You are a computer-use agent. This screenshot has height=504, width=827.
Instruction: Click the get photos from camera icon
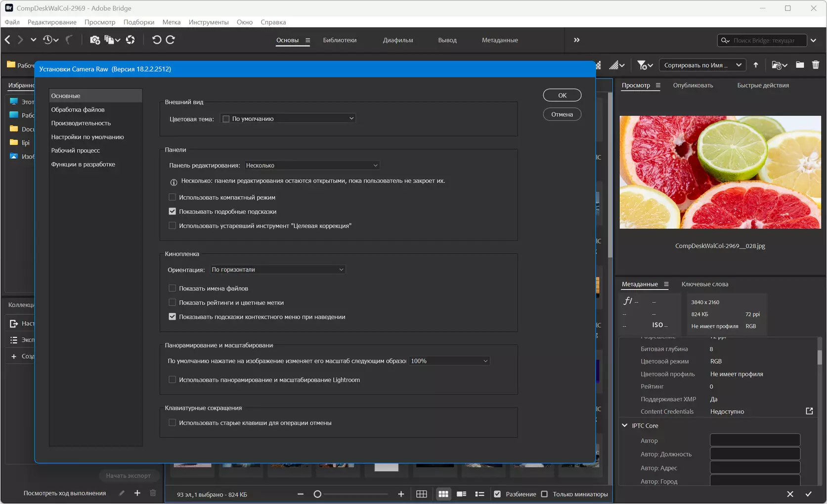(x=94, y=40)
